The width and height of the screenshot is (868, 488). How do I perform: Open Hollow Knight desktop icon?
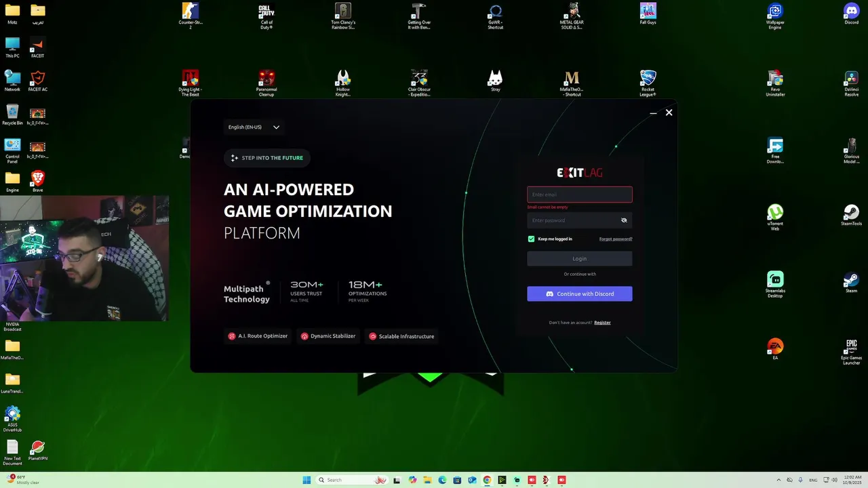click(343, 83)
